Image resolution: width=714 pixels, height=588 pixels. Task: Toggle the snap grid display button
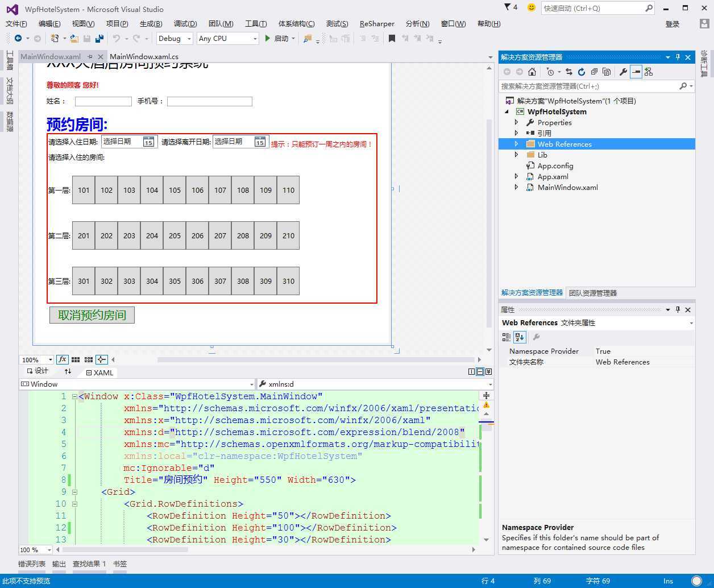click(x=76, y=359)
